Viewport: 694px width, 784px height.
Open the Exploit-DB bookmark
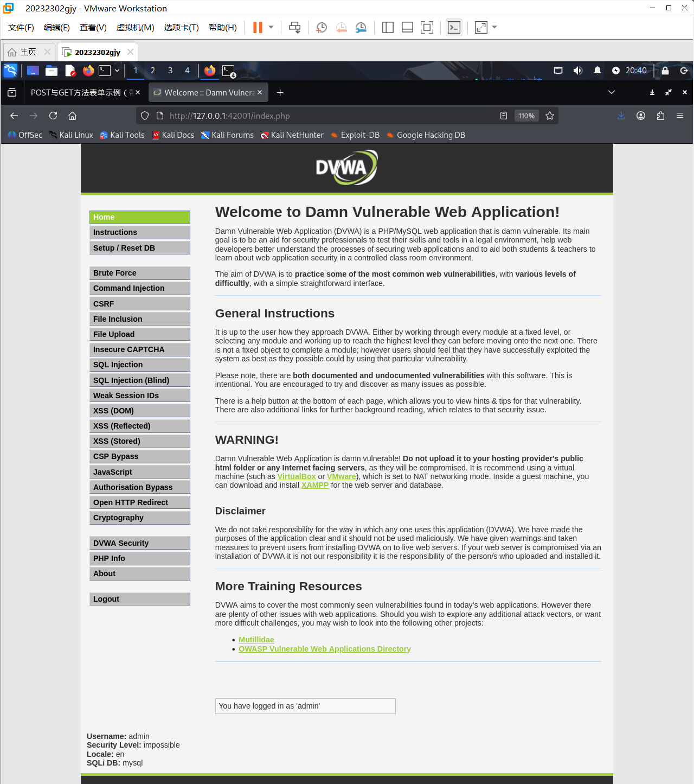pyautogui.click(x=355, y=135)
